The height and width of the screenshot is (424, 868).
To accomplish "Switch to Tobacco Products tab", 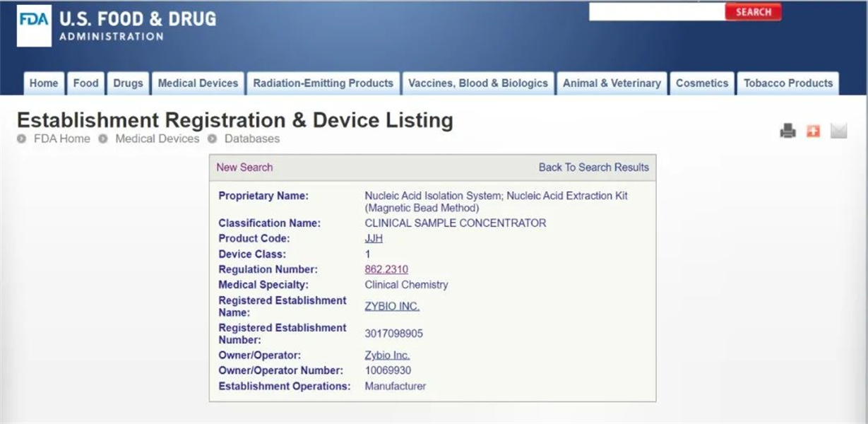I will tap(788, 83).
